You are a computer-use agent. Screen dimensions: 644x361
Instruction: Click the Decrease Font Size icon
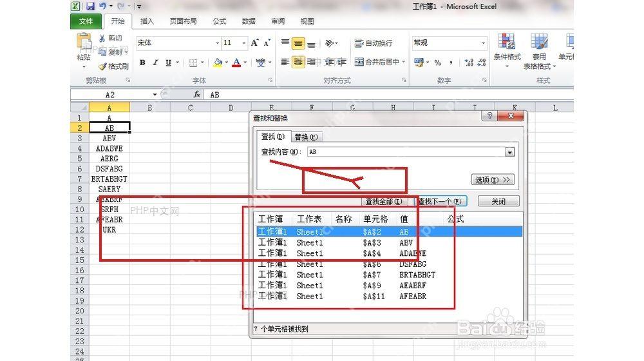(267, 43)
